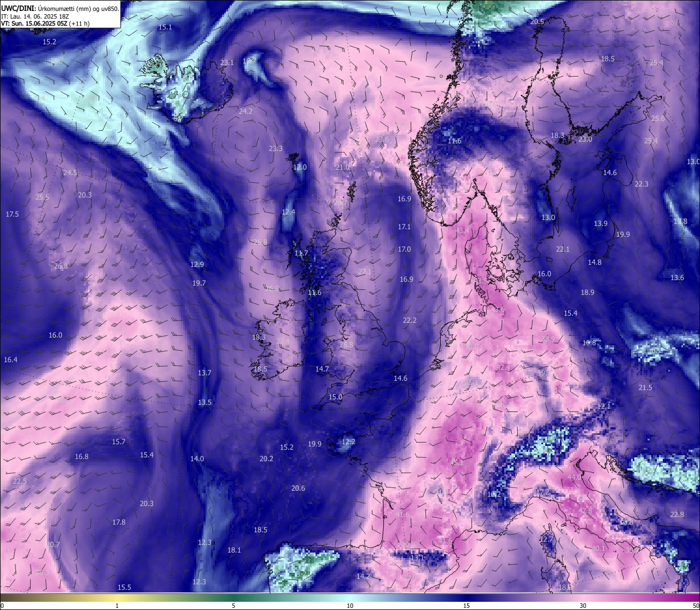Click the 24.5 value label
This screenshot has width=700, height=610.
point(70,172)
